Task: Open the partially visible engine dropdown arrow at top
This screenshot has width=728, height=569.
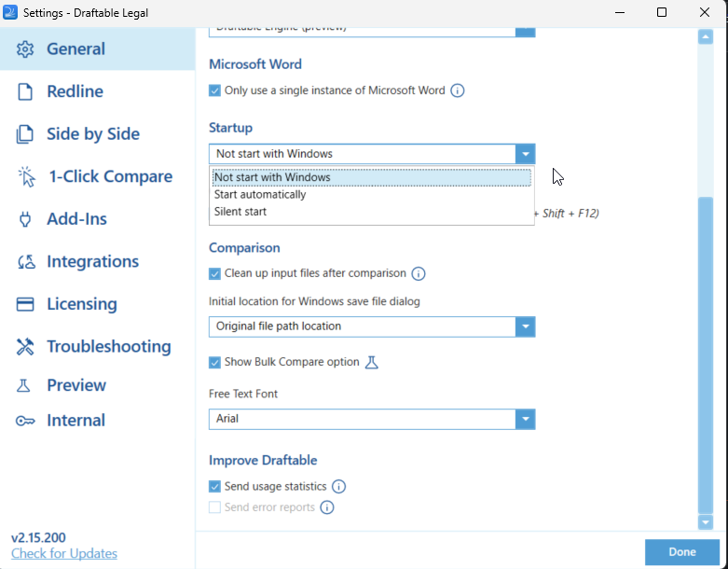Action: coord(525,32)
